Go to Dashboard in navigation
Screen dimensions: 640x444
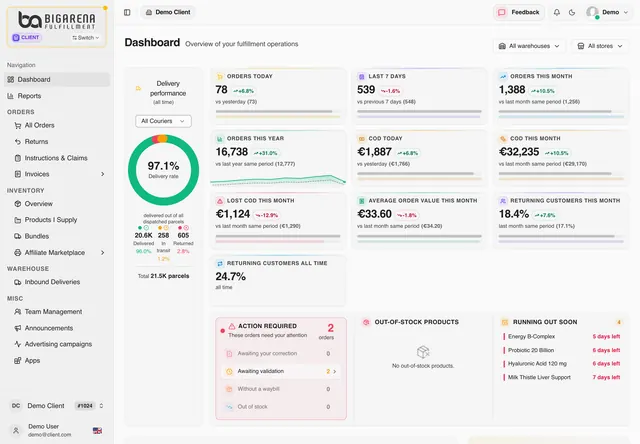57,80
